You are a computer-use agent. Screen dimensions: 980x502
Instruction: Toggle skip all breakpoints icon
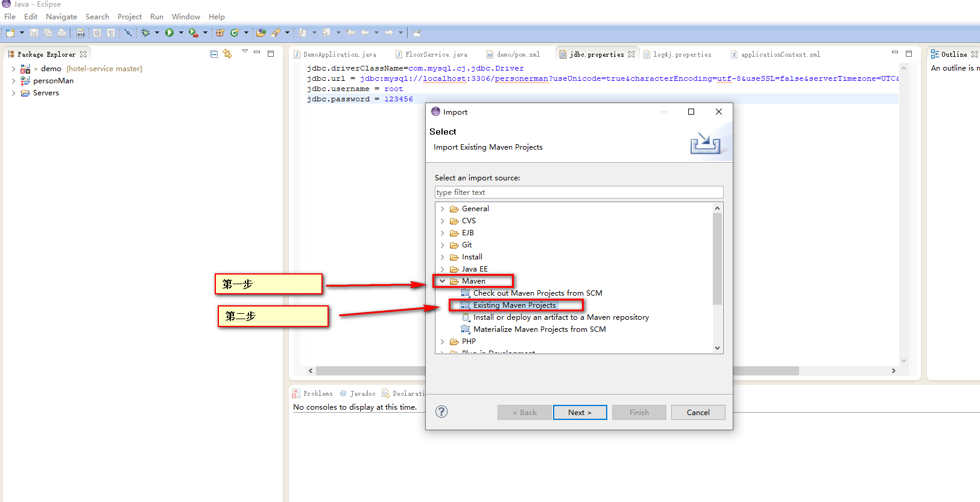[x=128, y=33]
